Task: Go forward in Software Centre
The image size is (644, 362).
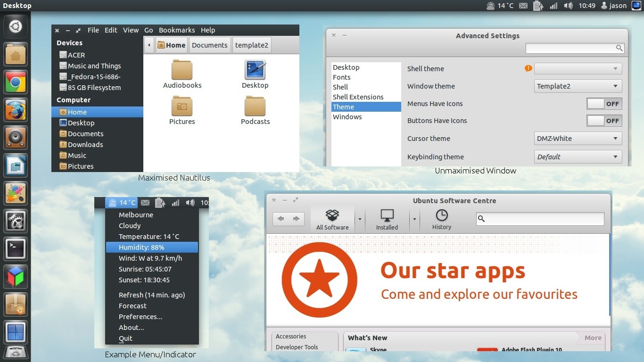Action: click(x=297, y=219)
